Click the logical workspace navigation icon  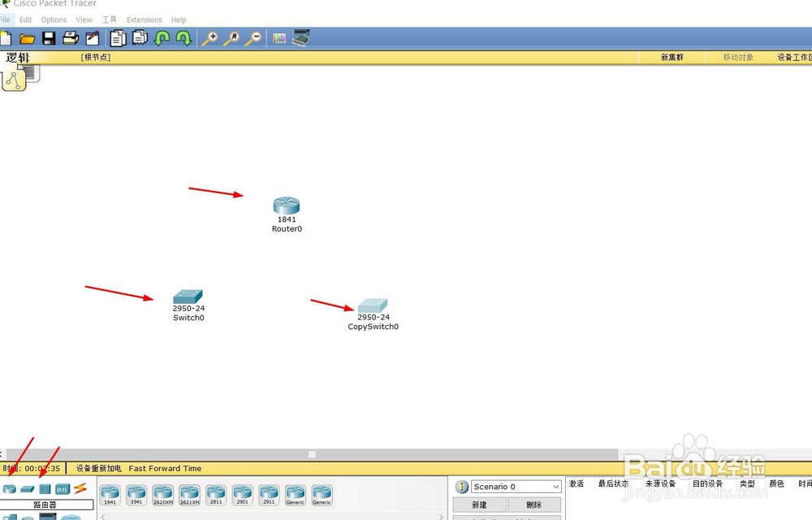14,80
